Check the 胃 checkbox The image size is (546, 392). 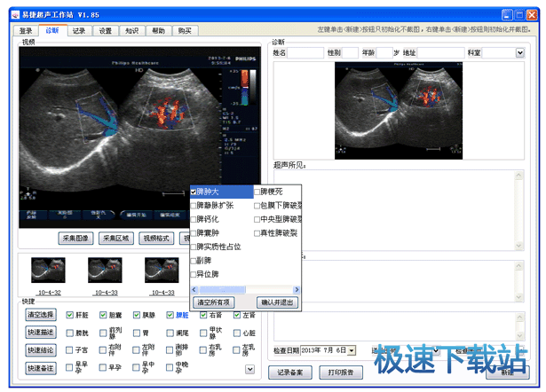[x=137, y=333]
